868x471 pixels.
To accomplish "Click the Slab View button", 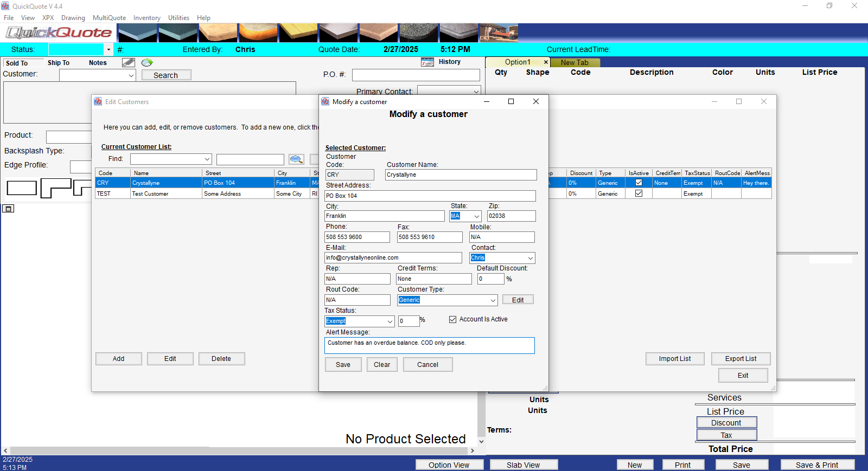I will click(524, 465).
